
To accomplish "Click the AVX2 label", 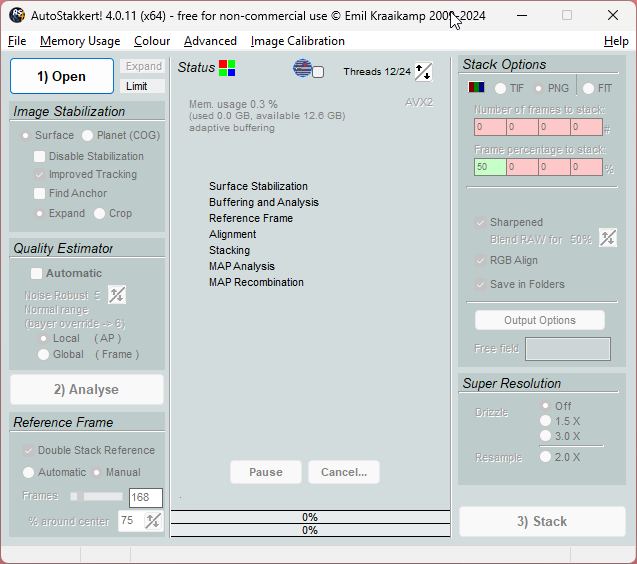I will click(419, 102).
